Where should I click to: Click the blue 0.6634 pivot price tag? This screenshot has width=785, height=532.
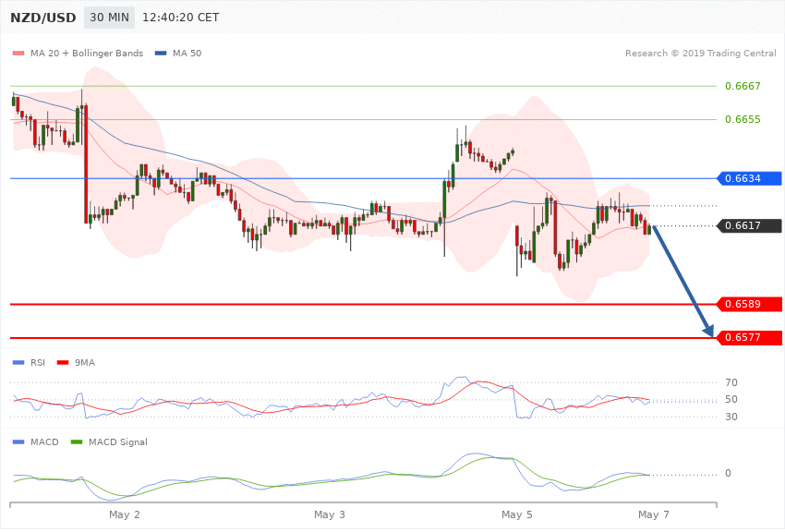(749, 178)
